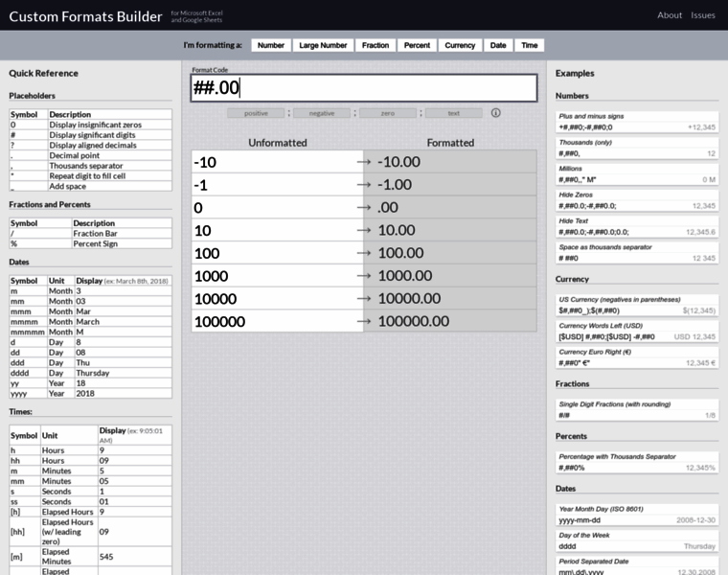Click the Custom Formats Builder title
Image resolution: width=728 pixels, height=575 pixels.
coord(84,15)
